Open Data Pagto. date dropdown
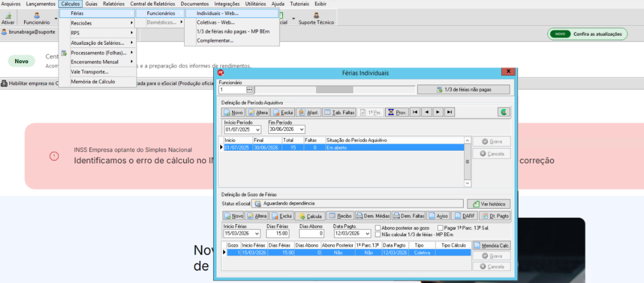Image resolution: width=644 pixels, height=283 pixels. click(367, 233)
